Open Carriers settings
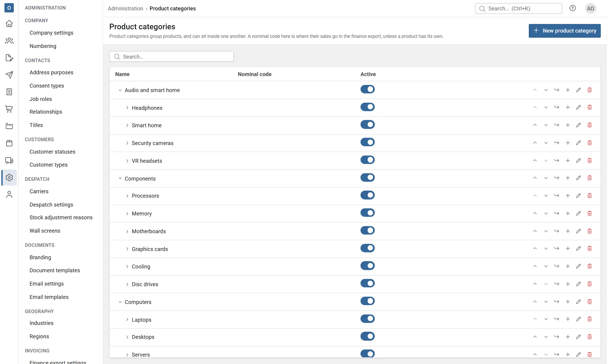 click(39, 191)
